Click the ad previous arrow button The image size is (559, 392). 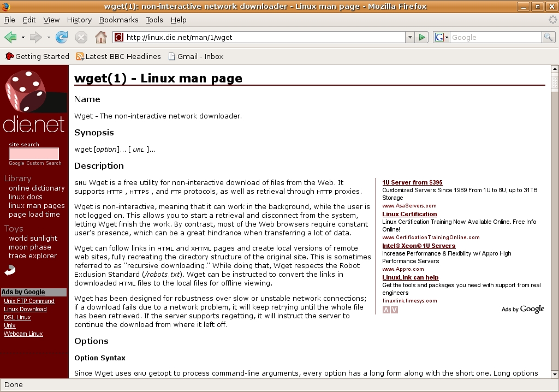(386, 310)
